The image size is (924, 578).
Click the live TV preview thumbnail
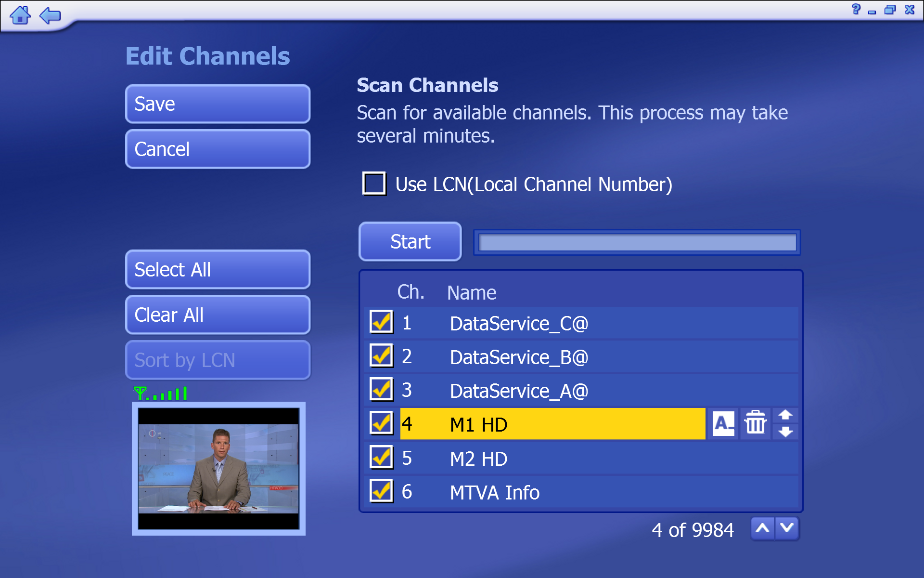coord(218,468)
